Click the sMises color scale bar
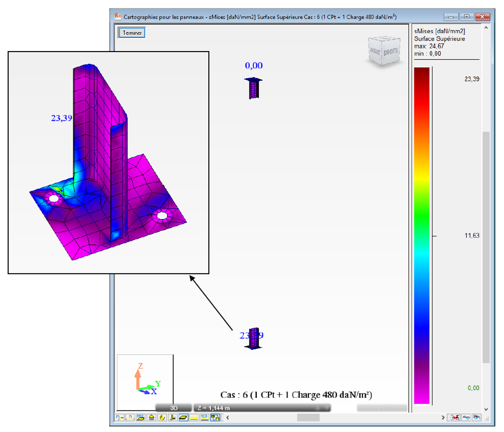 click(x=422, y=235)
